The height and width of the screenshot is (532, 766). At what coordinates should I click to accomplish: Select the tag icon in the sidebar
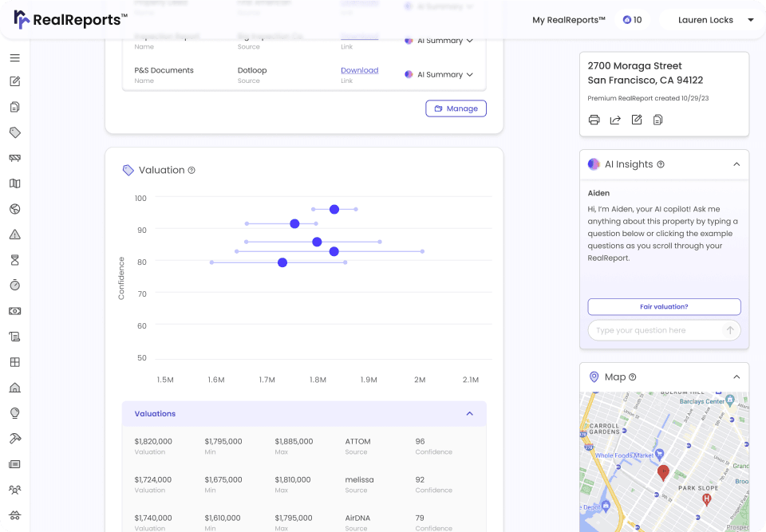pyautogui.click(x=14, y=132)
